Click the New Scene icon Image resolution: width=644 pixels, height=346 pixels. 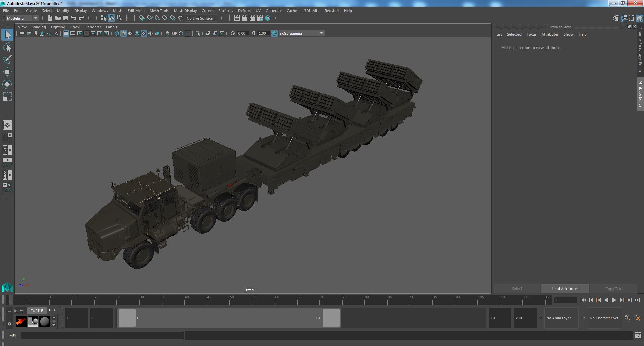[50, 18]
